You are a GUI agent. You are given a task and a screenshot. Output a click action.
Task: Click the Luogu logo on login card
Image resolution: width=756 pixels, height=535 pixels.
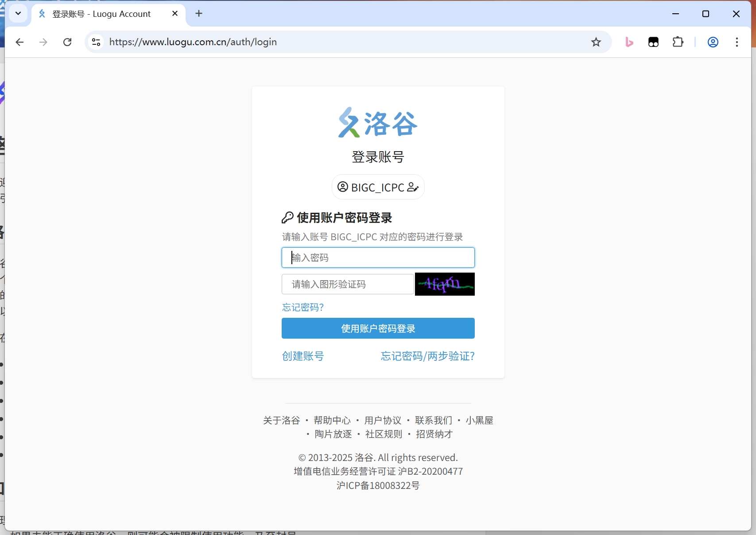[x=378, y=123]
